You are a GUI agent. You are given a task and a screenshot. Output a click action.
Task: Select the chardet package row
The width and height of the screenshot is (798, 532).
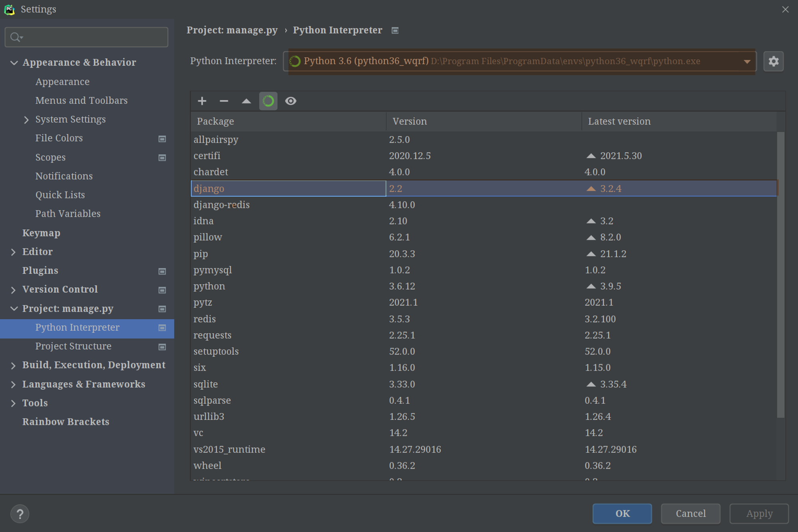coord(484,172)
